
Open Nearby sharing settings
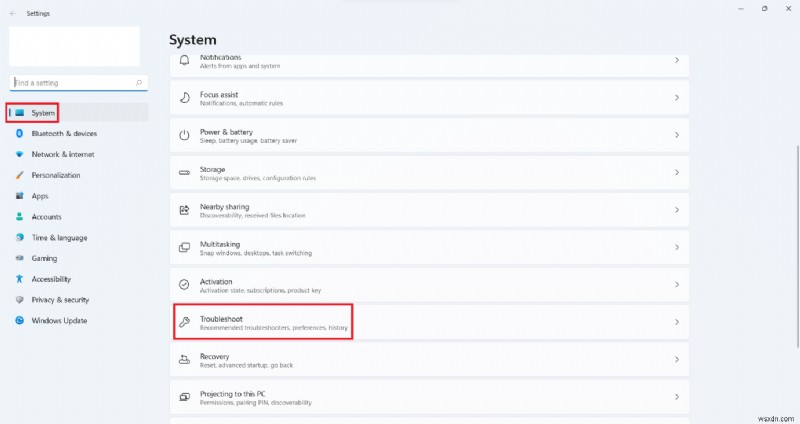click(x=429, y=210)
